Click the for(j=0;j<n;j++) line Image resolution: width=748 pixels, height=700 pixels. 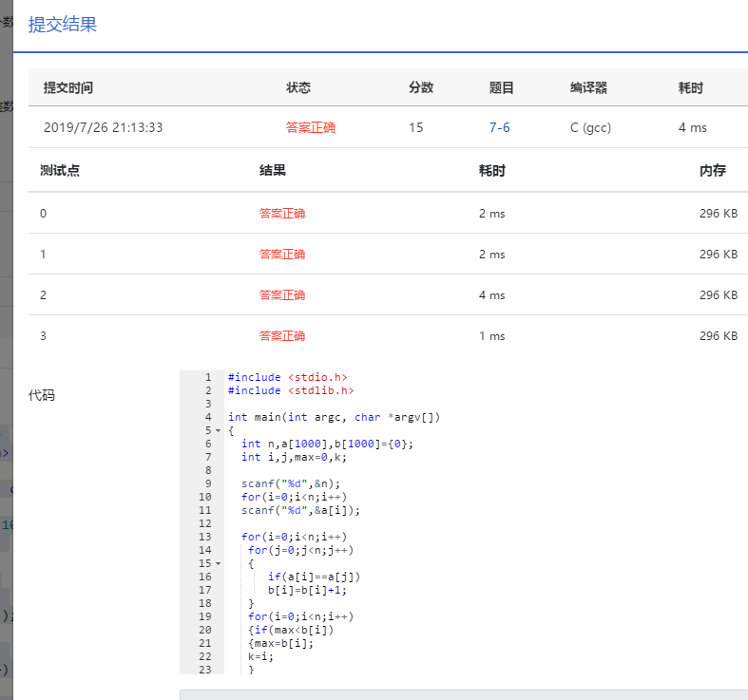[x=300, y=550]
